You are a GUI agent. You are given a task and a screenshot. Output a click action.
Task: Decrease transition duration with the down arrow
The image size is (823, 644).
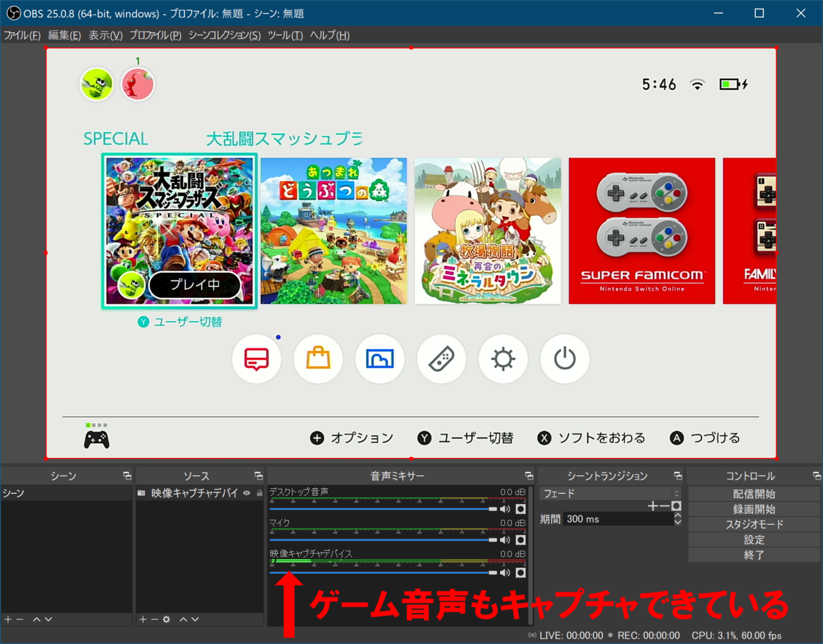678,523
